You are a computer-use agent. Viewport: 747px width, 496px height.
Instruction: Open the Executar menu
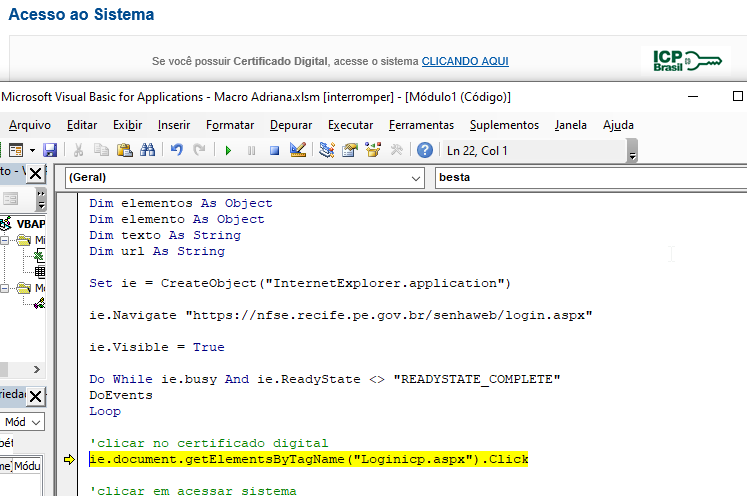pyautogui.click(x=351, y=125)
